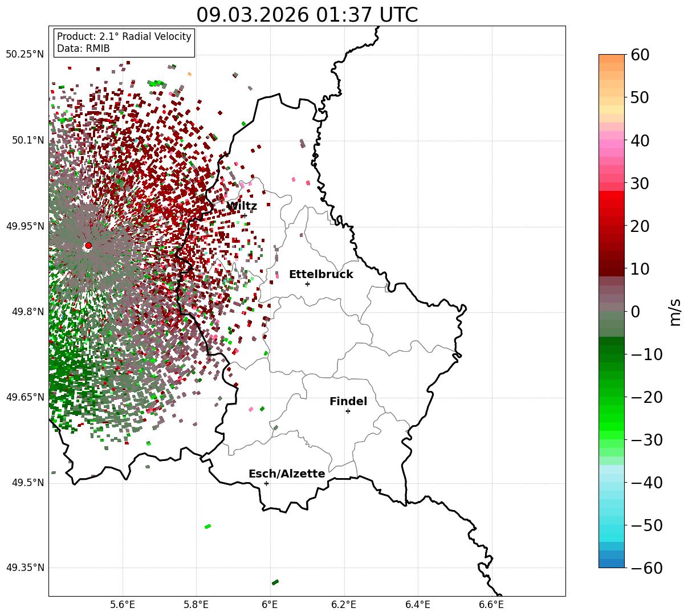Select the title '09.03.2026 01:37 UTC'
The height and width of the screenshot is (616, 688).
click(307, 15)
